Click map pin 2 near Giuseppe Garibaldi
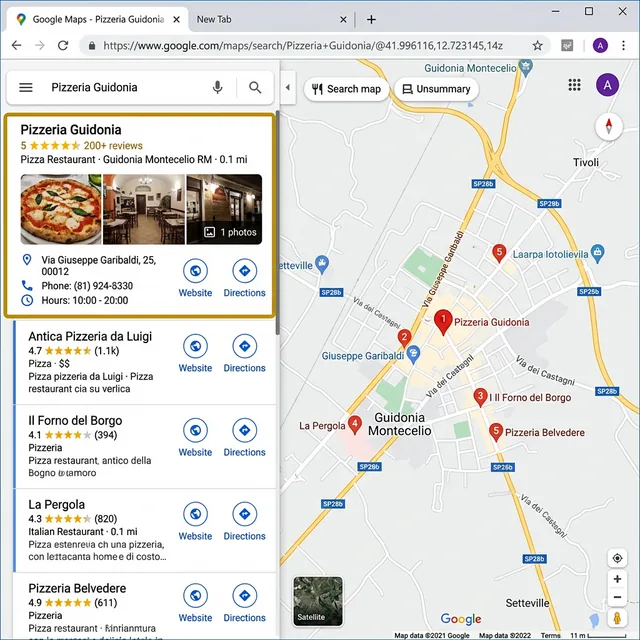The height and width of the screenshot is (640, 640). pyautogui.click(x=404, y=338)
